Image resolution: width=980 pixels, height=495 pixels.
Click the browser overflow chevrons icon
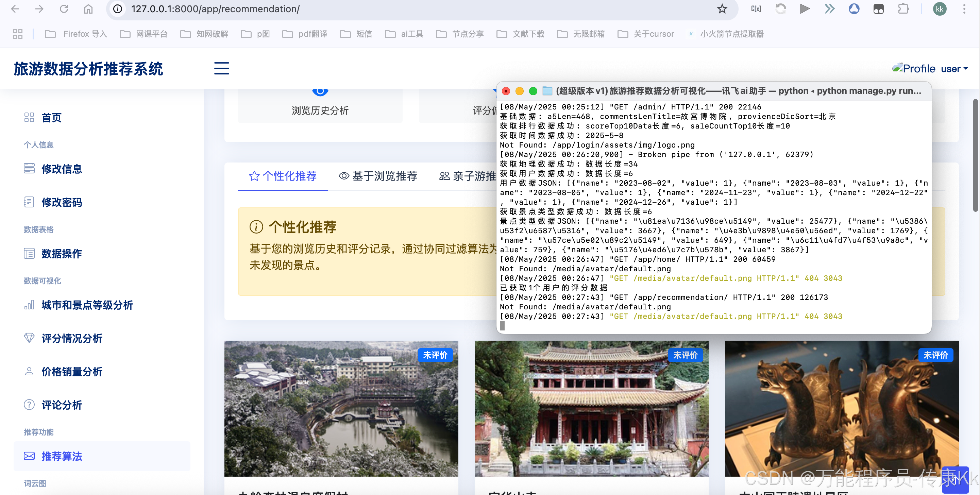(x=829, y=9)
